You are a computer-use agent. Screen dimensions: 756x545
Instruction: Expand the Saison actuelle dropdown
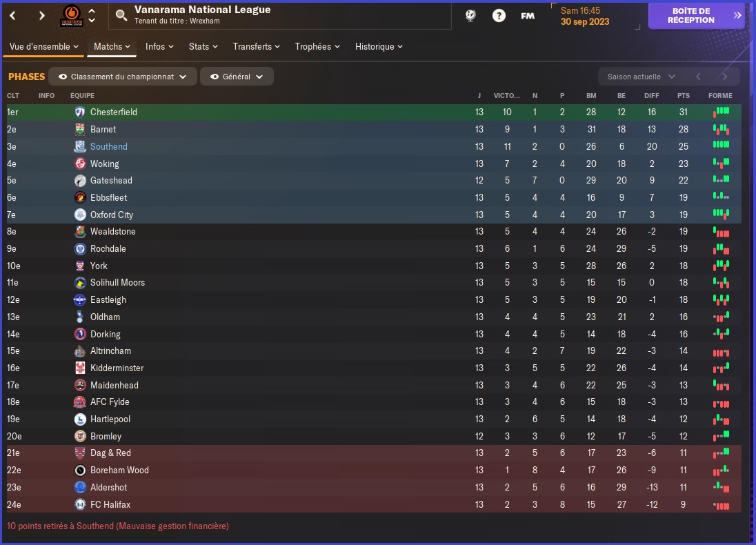click(x=641, y=77)
